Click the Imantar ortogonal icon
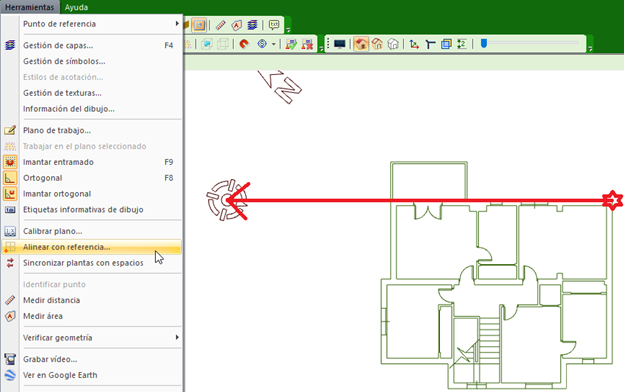This screenshot has width=624, height=392. pos(10,194)
